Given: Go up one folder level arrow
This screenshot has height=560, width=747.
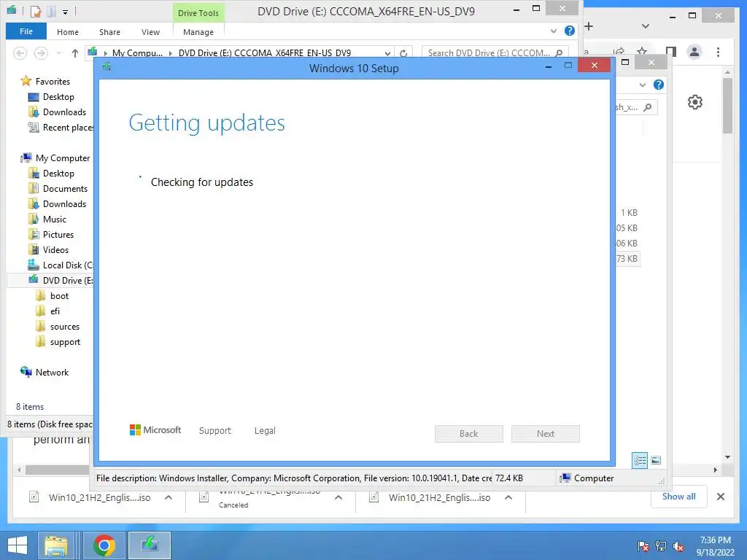Looking at the screenshot, I should tap(75, 52).
